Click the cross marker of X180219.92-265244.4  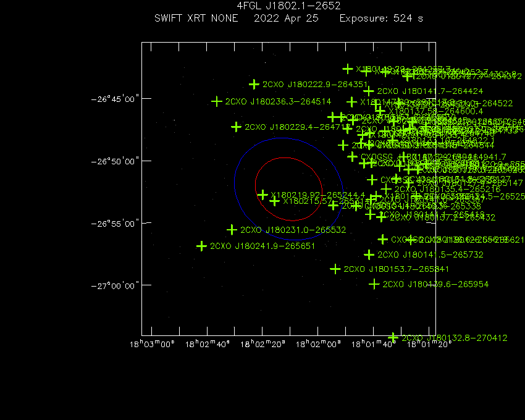262,195
